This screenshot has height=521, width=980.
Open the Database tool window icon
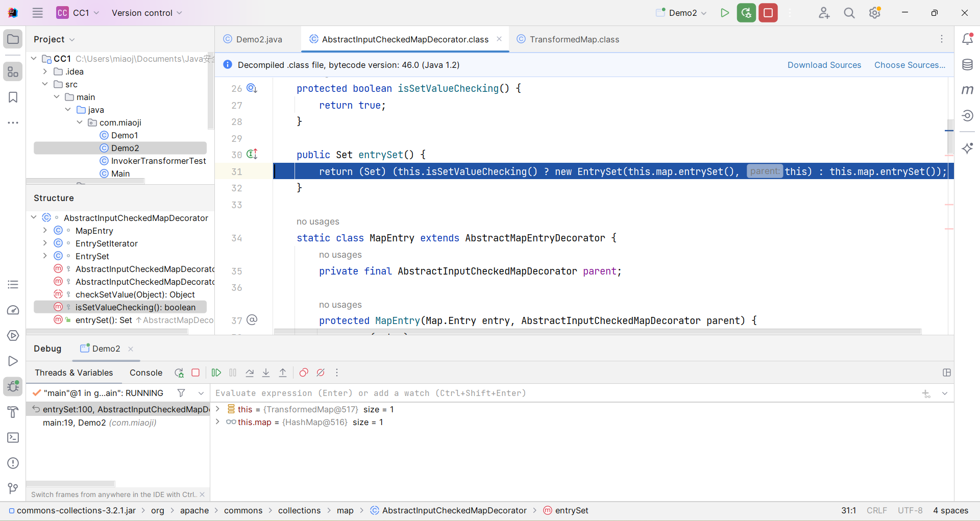(967, 65)
